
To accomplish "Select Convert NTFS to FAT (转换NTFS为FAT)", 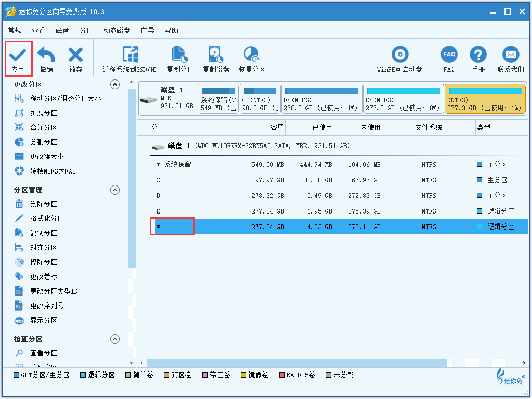I will [x=45, y=171].
